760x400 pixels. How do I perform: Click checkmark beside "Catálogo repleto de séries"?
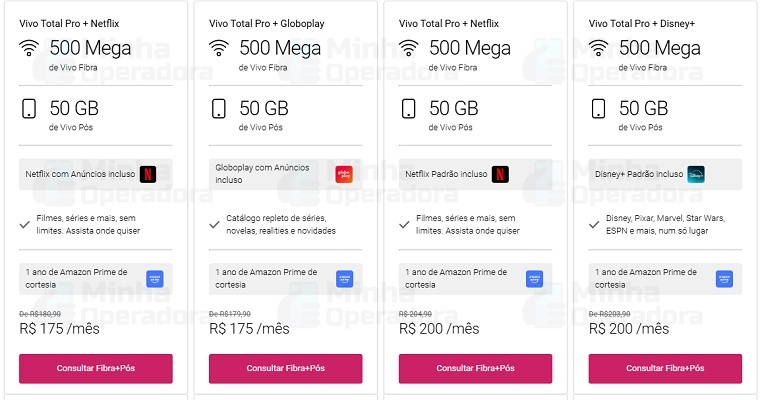click(x=214, y=225)
